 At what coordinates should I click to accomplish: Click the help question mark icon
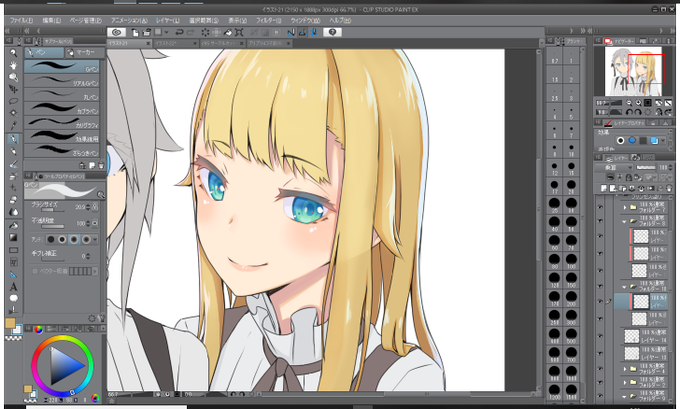(333, 32)
